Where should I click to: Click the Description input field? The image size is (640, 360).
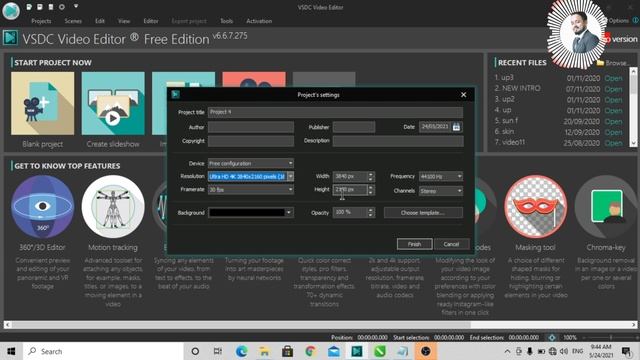(398, 141)
